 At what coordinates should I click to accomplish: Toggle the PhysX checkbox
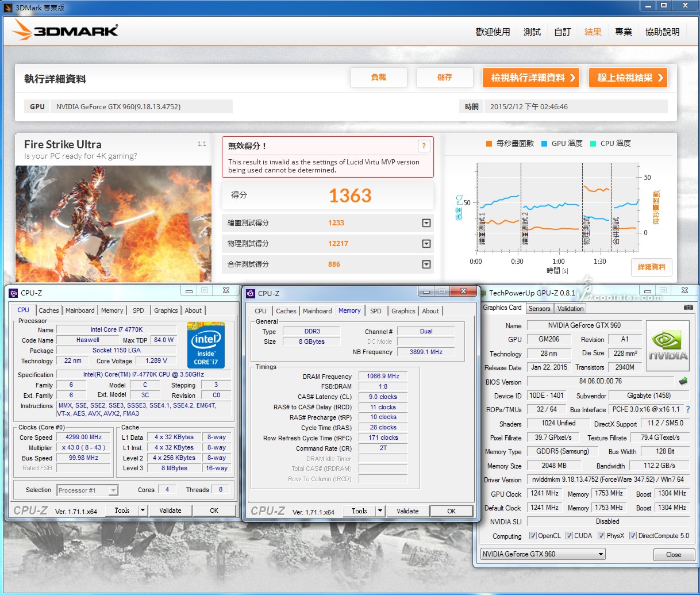coord(601,536)
